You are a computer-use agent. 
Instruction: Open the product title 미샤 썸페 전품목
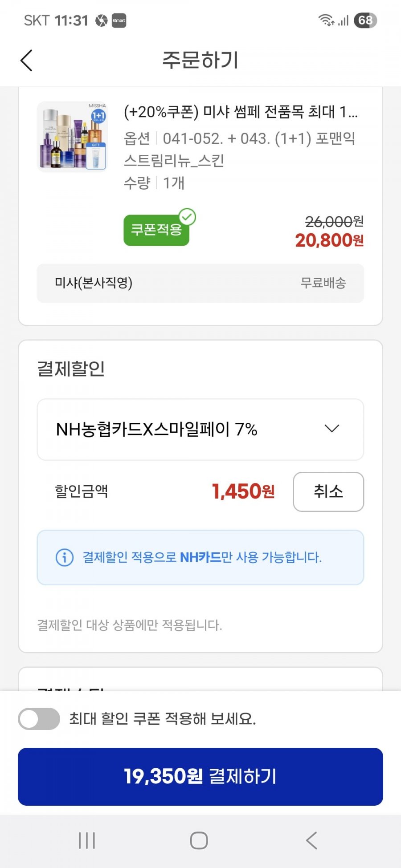241,112
